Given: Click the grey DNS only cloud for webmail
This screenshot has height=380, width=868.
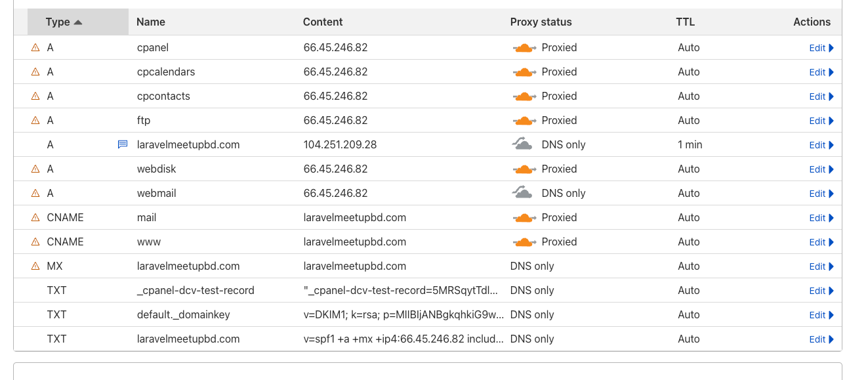Looking at the screenshot, I should tap(522, 193).
